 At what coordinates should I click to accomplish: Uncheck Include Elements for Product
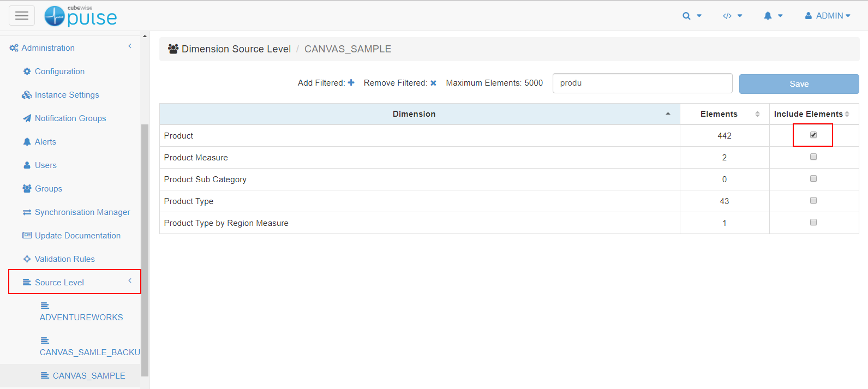pos(813,135)
